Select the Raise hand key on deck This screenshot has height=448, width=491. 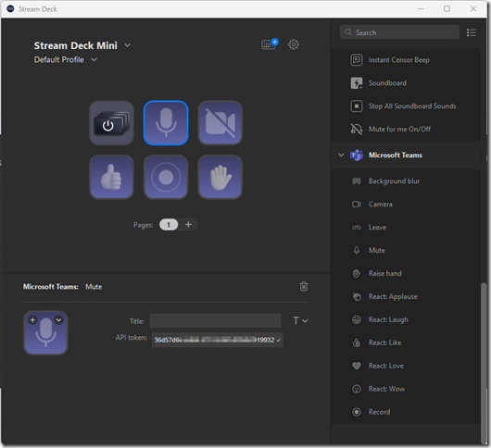[x=220, y=177]
